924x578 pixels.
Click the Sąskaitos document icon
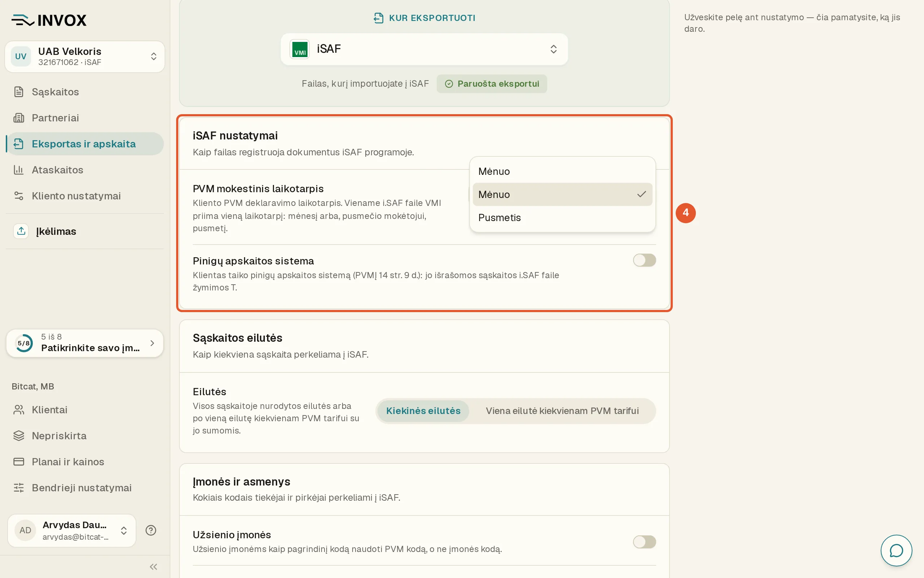pyautogui.click(x=19, y=92)
